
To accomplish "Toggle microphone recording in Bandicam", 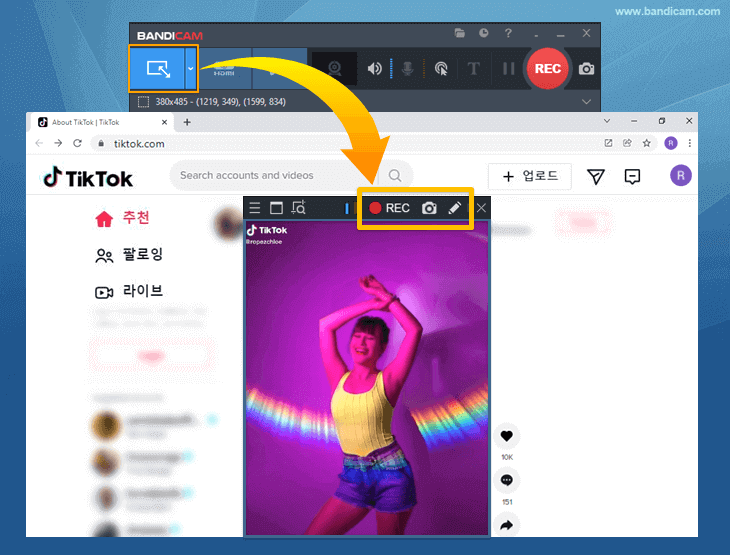I will [x=408, y=69].
